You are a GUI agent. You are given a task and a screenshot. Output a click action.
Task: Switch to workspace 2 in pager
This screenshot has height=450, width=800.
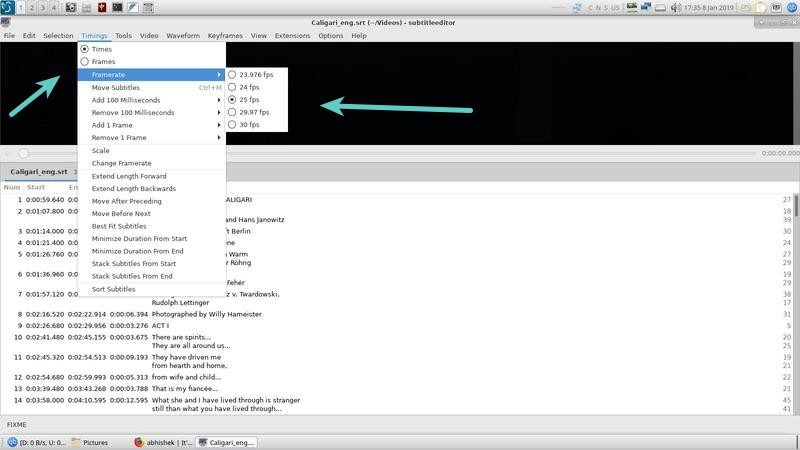click(32, 8)
